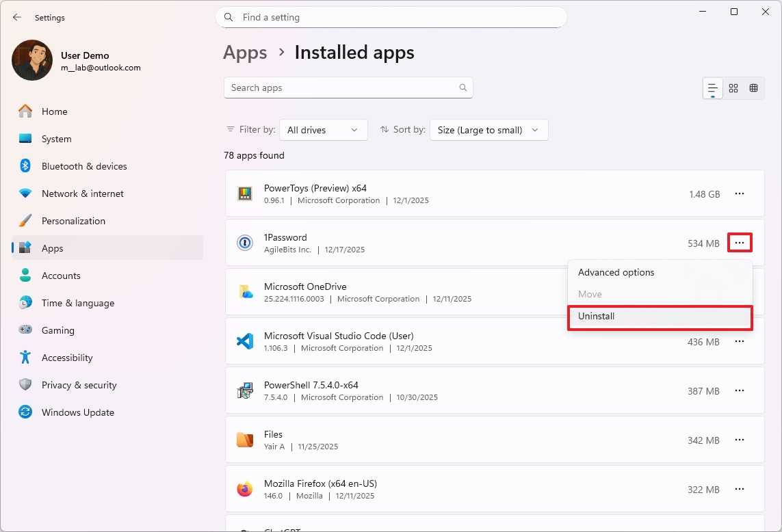782x532 pixels.
Task: Select Advanced options for 1Password
Action: pyautogui.click(x=616, y=271)
